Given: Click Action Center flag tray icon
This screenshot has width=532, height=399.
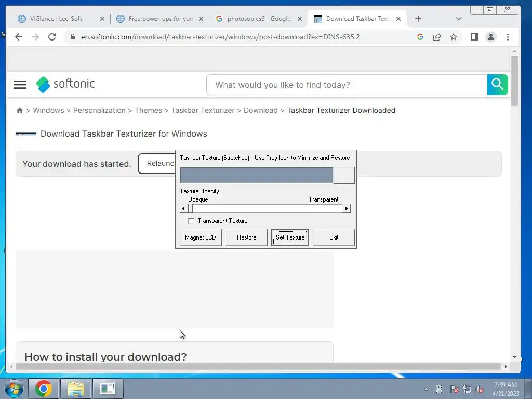Looking at the screenshot, I should (454, 389).
